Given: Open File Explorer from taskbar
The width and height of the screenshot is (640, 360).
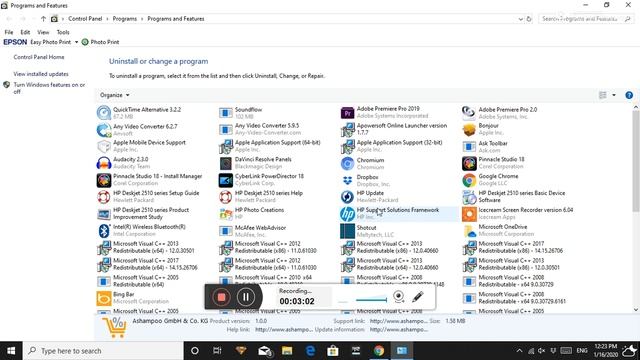Looking at the screenshot, I should coord(287,351).
